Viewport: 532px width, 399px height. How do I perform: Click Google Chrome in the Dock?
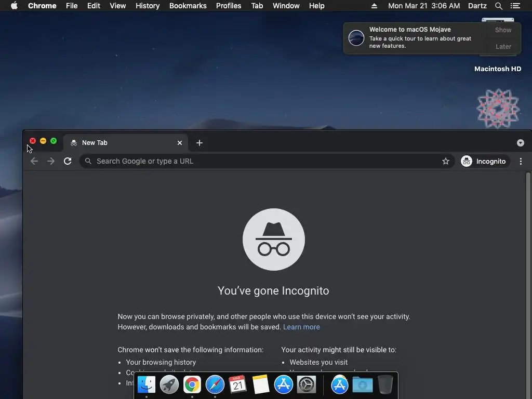(x=192, y=385)
